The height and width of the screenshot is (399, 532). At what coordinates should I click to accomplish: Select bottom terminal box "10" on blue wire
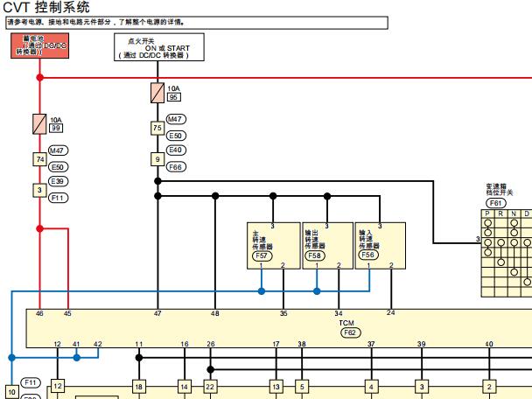pos(12,392)
